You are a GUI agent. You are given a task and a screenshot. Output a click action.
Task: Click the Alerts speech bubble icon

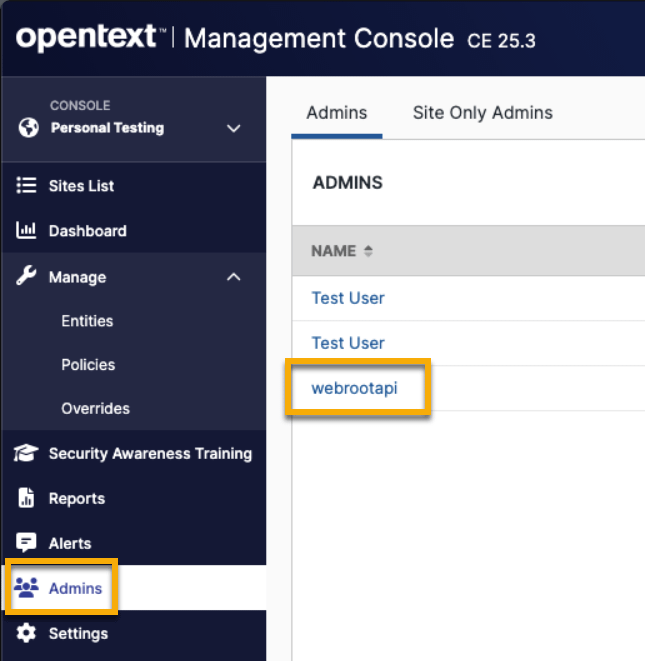[x=27, y=543]
